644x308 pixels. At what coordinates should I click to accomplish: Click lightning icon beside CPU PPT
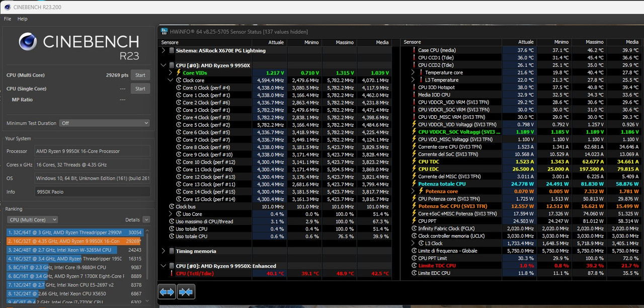[414, 221]
